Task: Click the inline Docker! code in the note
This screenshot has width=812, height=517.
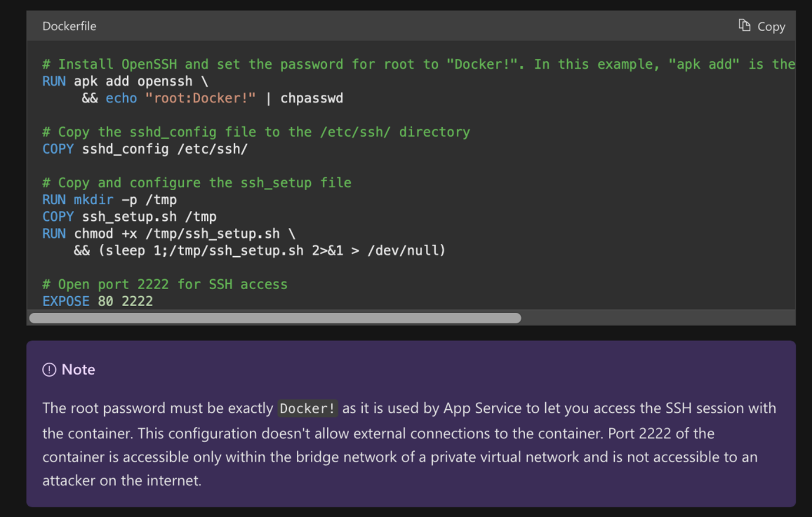Action: 307,409
